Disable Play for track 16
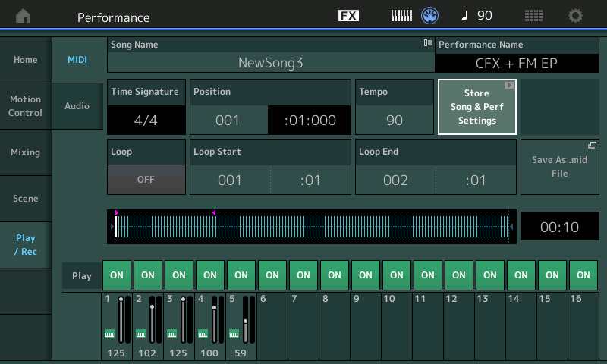The image size is (607, 364). click(x=583, y=275)
